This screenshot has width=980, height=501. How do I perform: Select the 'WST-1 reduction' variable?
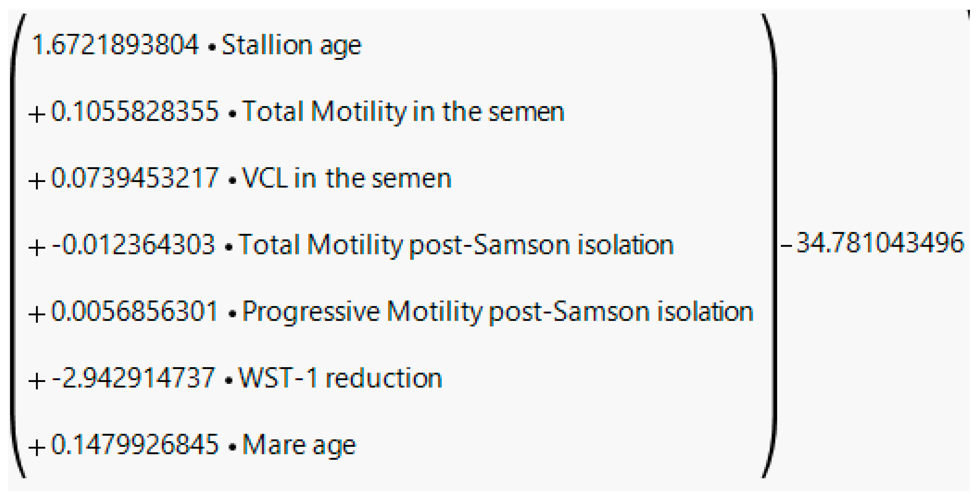pos(340,378)
